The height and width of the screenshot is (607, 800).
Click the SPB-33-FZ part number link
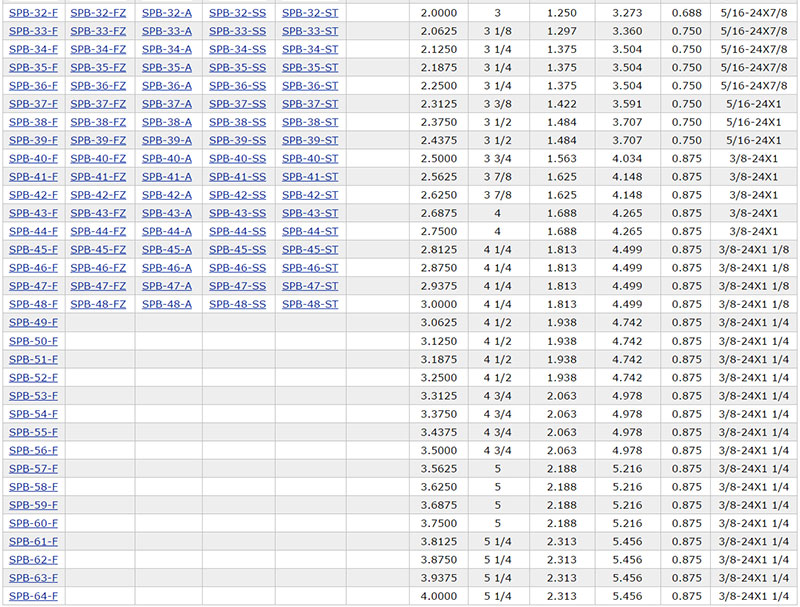click(98, 31)
